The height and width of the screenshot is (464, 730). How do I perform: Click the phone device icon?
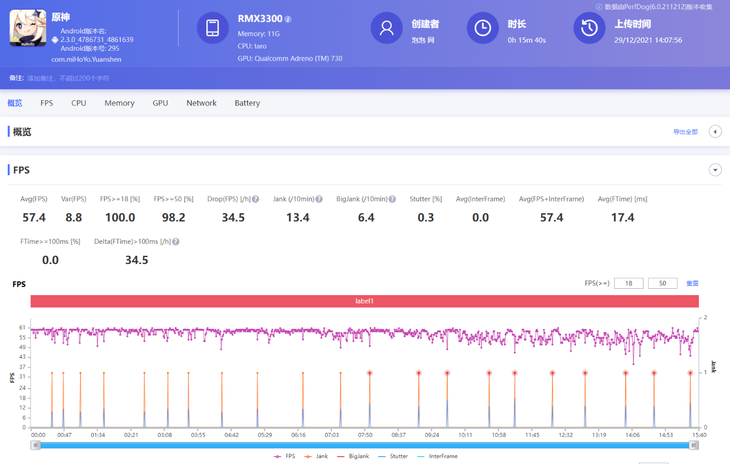pyautogui.click(x=212, y=29)
